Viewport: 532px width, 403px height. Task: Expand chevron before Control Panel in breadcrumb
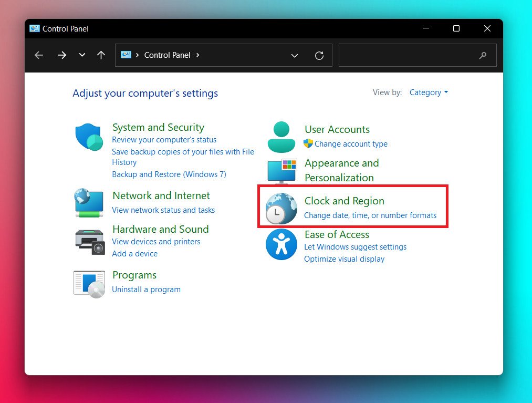pyautogui.click(x=138, y=55)
